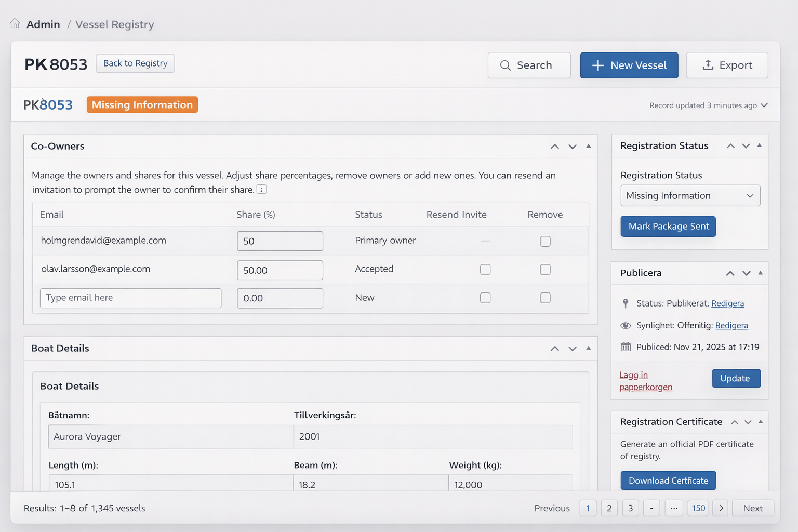Click the location pin icon in Publicera panel
Viewport: 798px width, 532px height.
click(626, 303)
